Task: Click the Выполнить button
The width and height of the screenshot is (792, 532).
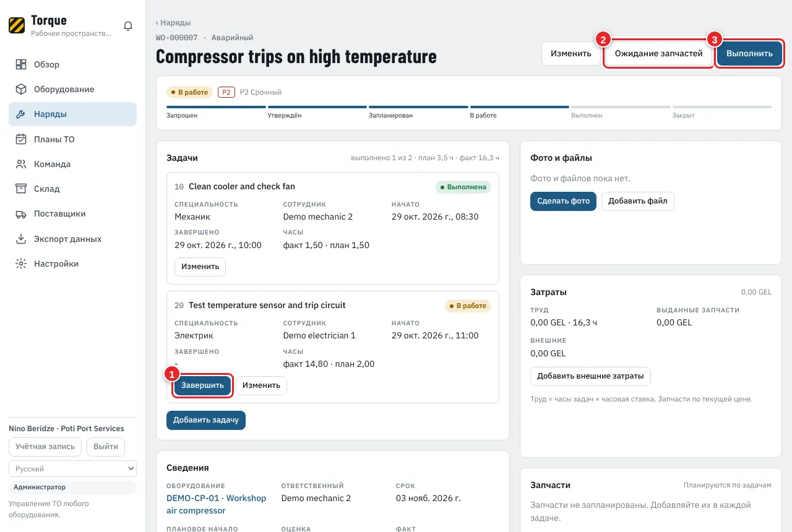Action: 749,54
